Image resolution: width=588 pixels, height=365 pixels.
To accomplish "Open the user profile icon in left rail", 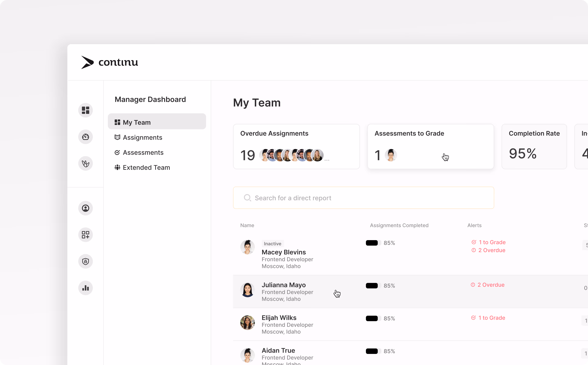I will tap(85, 208).
